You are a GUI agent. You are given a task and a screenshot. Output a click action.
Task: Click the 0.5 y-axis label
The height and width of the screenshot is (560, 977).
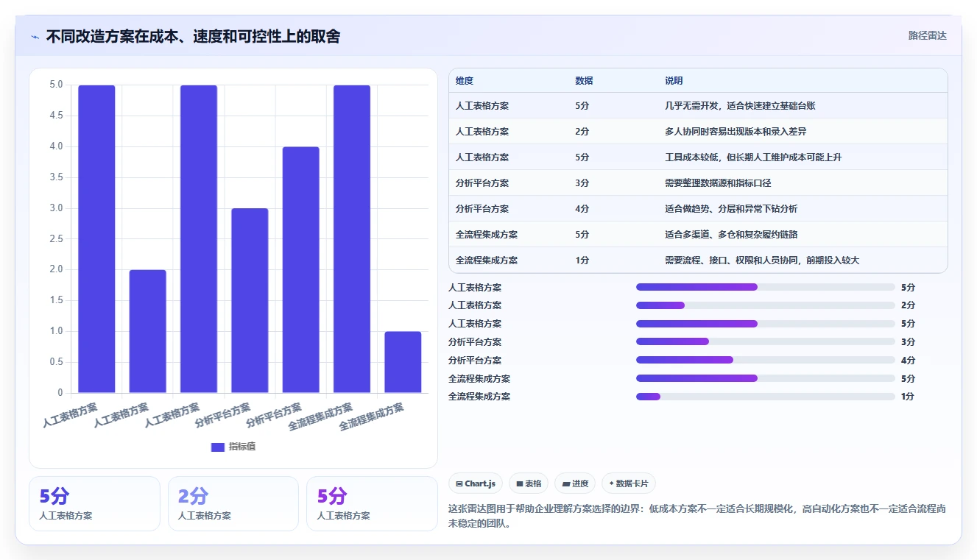tap(56, 362)
